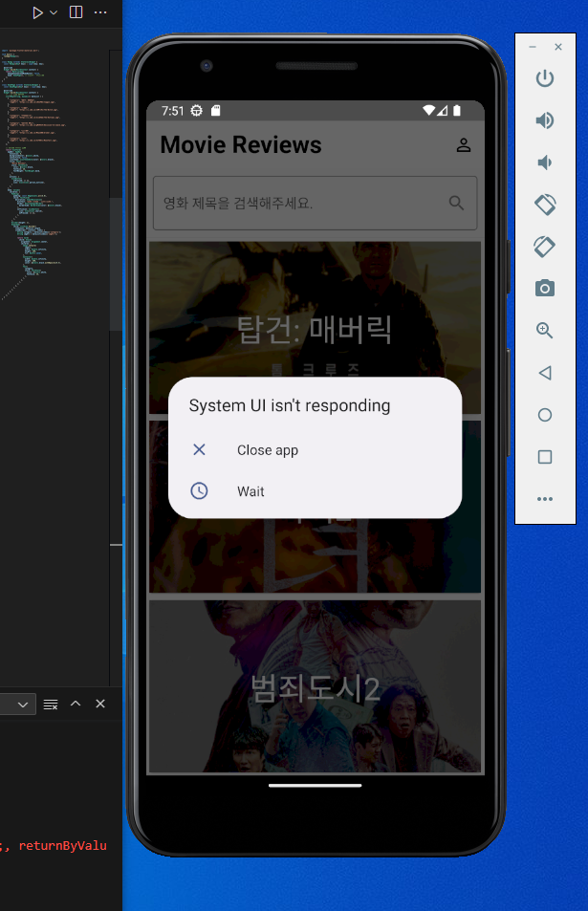The width and height of the screenshot is (588, 911).
Task: Raise the emulator volume
Action: 544,120
